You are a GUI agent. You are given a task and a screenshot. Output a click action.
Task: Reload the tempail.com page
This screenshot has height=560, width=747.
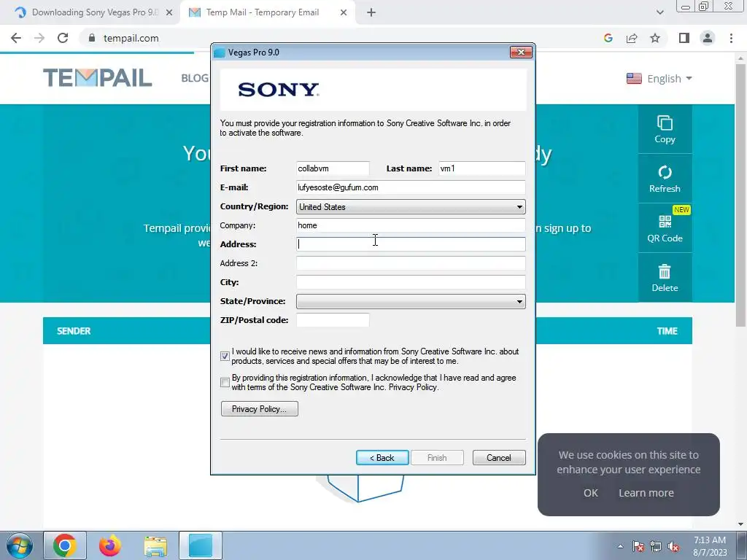pyautogui.click(x=63, y=38)
